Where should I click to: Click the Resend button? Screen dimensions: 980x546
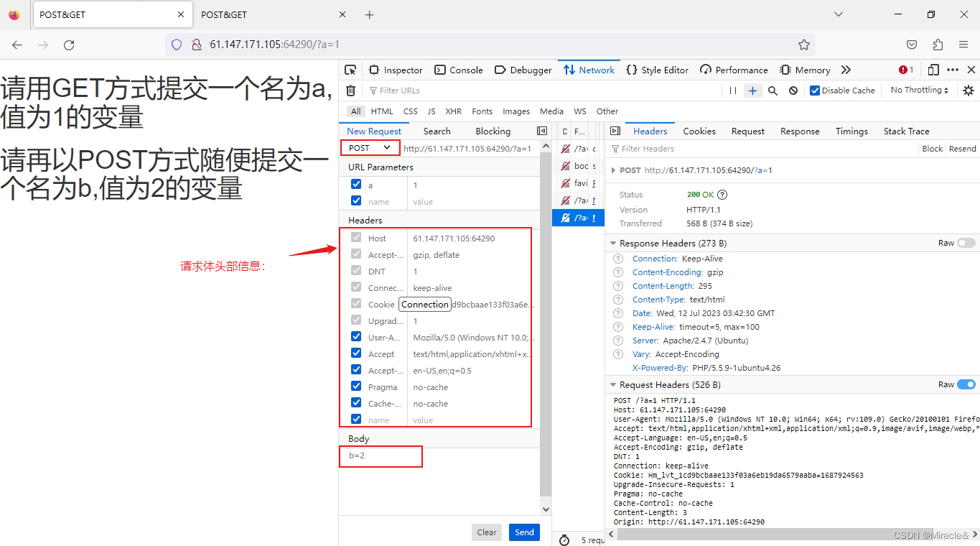tap(962, 149)
